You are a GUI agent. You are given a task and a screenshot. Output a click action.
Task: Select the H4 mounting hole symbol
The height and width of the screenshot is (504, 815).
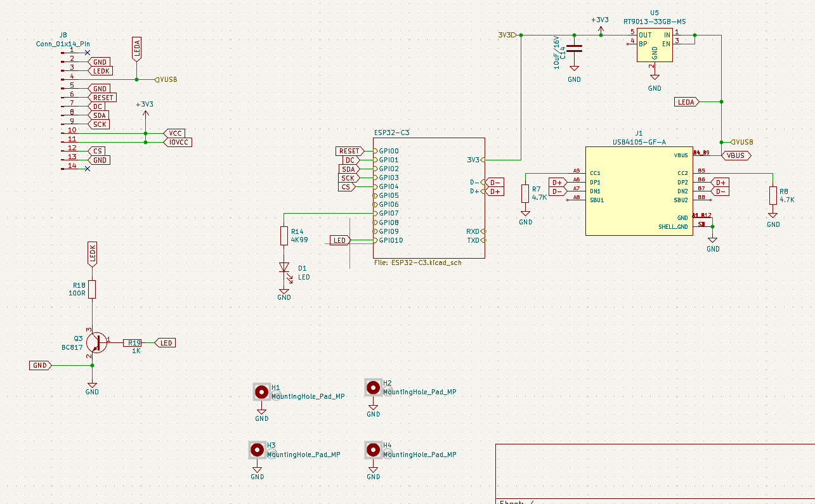[x=374, y=450]
